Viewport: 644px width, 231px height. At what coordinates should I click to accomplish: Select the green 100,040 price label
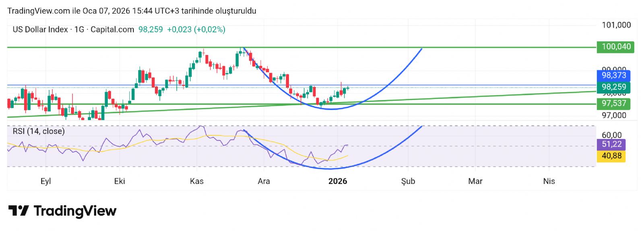click(x=615, y=47)
